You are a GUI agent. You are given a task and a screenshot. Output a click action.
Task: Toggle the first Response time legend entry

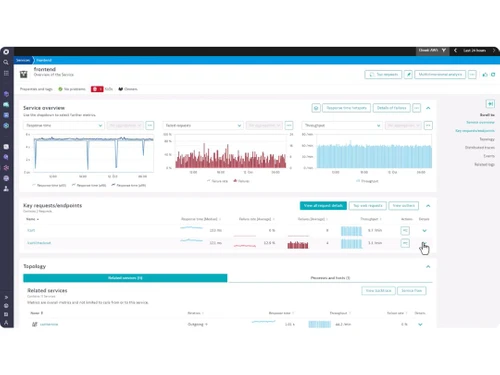tap(49, 185)
